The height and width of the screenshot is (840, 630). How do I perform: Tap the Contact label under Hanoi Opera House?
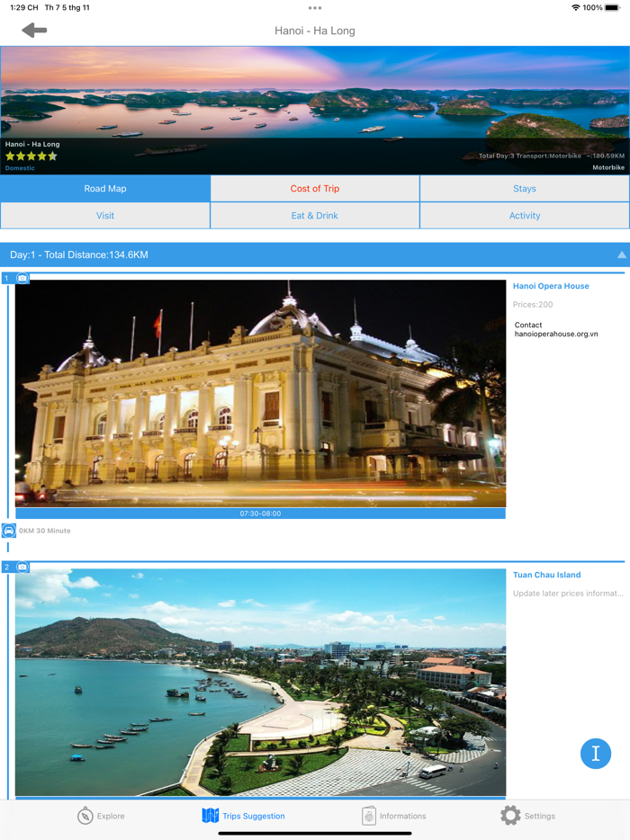[x=528, y=326]
